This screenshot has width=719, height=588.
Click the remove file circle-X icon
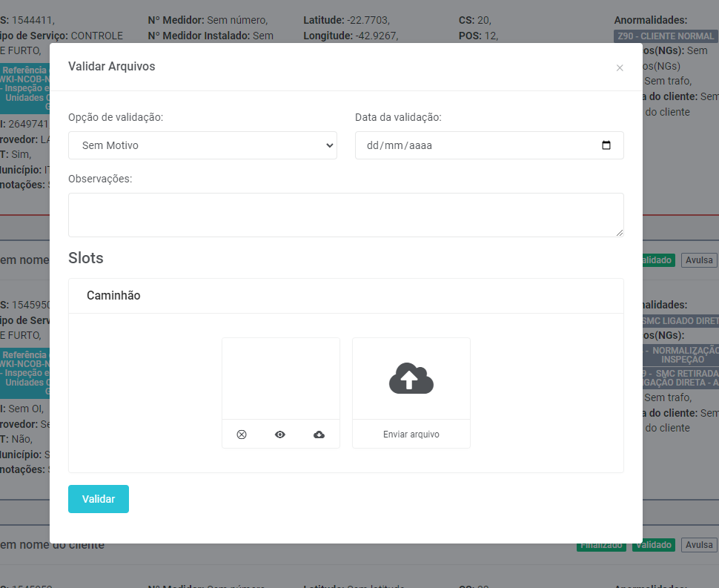pyautogui.click(x=242, y=435)
